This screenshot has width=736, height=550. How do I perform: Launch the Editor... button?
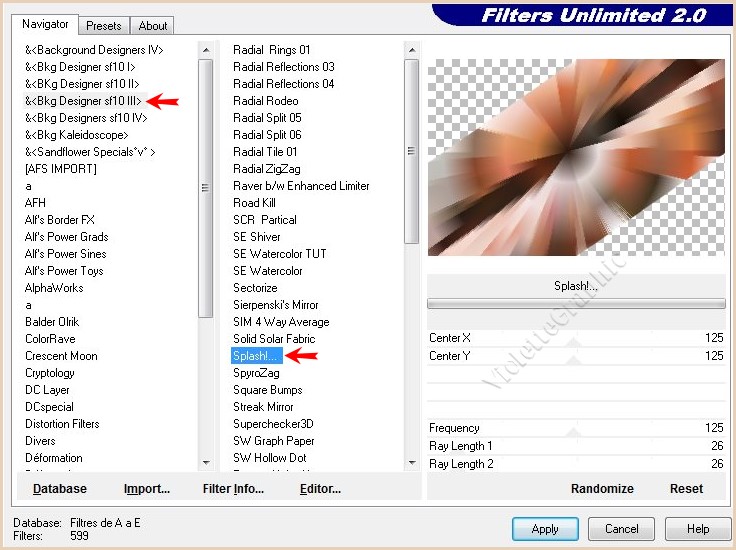click(x=320, y=489)
